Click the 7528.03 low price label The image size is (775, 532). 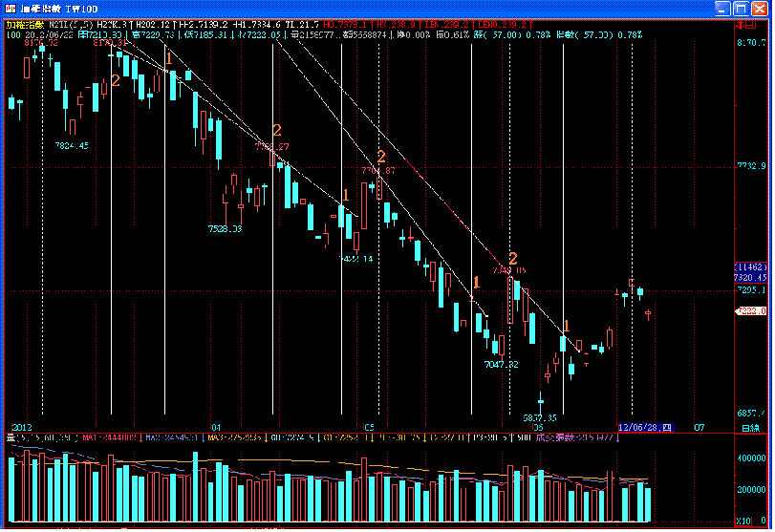[x=225, y=229]
